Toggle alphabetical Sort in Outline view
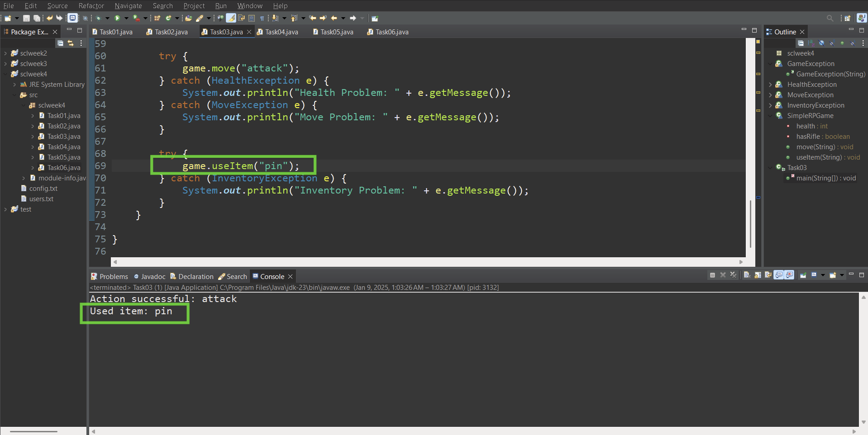Screen dimensions: 868x435 (x=811, y=43)
